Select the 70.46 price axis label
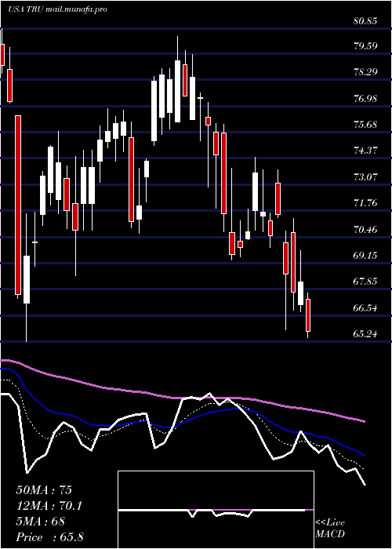Image resolution: width=392 pixels, height=549 pixels. [x=365, y=230]
